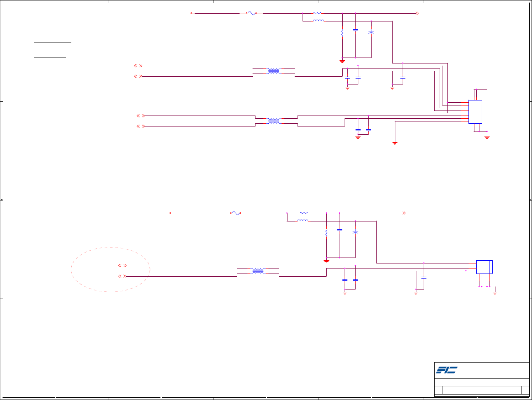The height and width of the screenshot is (400, 532).
Task: Select the topmost common-mode choke symbol
Action: click(x=274, y=71)
